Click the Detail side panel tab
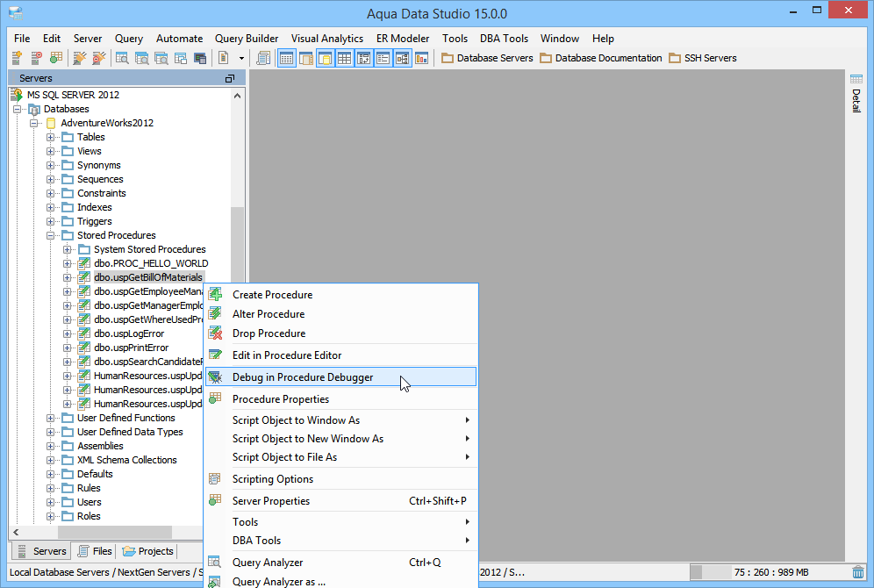Viewport: 874px width, 588px height. [856, 93]
